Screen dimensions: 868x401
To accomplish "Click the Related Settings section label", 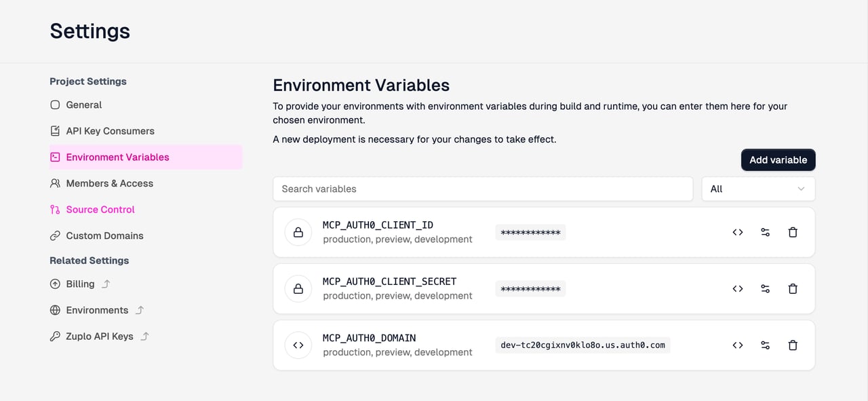I will pos(89,261).
